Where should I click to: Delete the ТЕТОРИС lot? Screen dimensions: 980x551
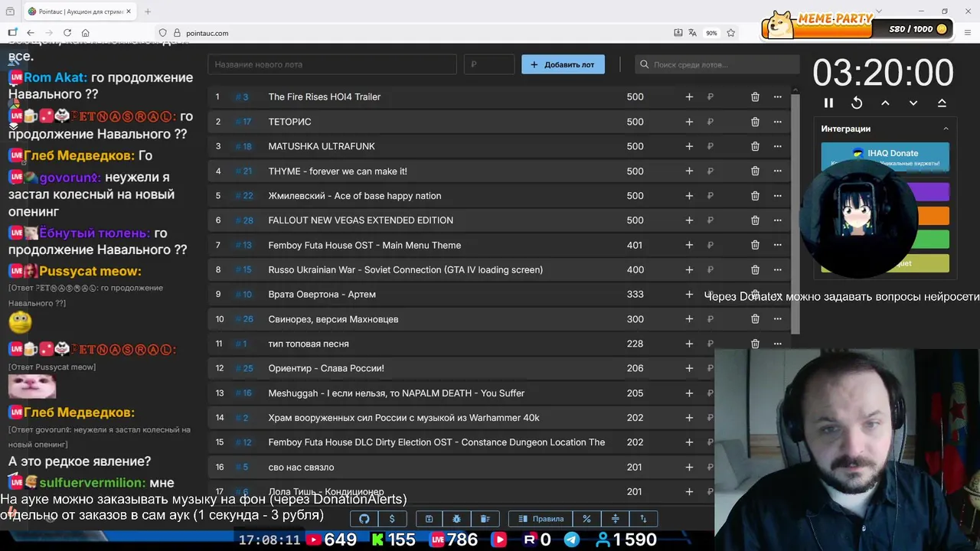[x=755, y=122]
